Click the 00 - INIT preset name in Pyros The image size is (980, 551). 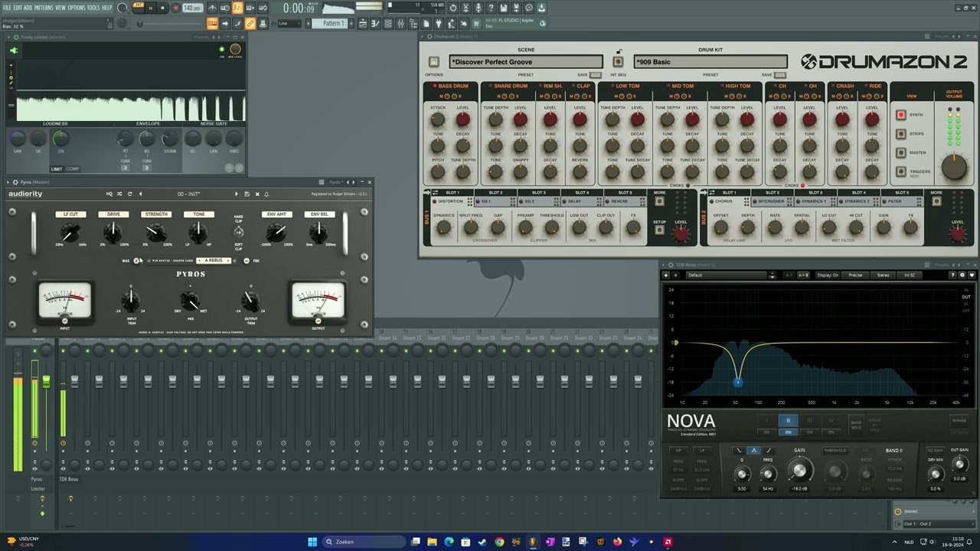coord(188,194)
